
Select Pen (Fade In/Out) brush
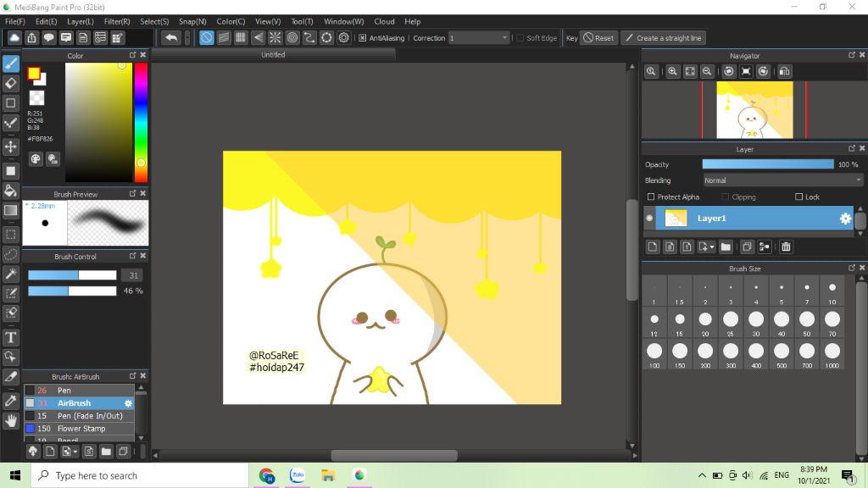79,416
